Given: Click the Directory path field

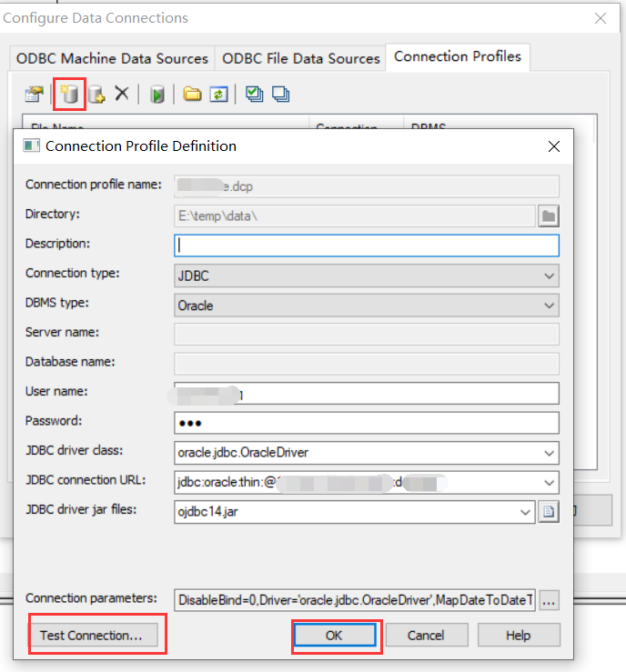Looking at the screenshot, I should 355,216.
